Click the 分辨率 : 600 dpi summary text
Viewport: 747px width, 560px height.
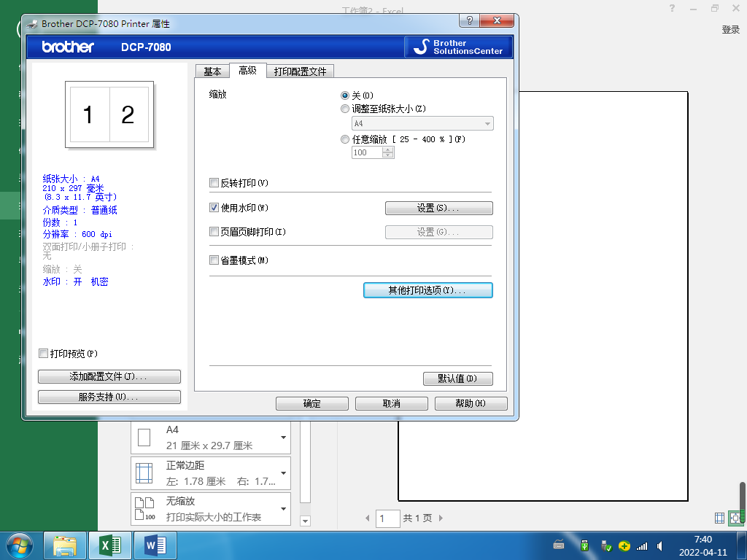tap(77, 234)
